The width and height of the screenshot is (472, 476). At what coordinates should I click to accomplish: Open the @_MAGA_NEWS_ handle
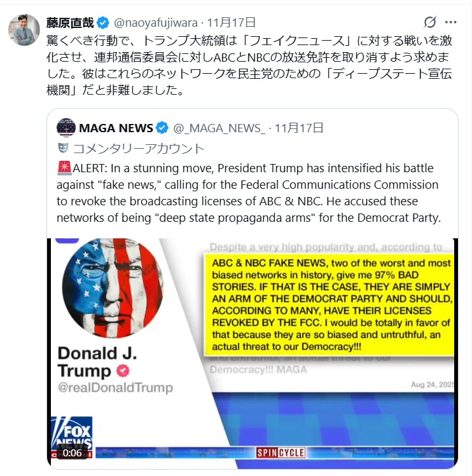[x=219, y=128]
